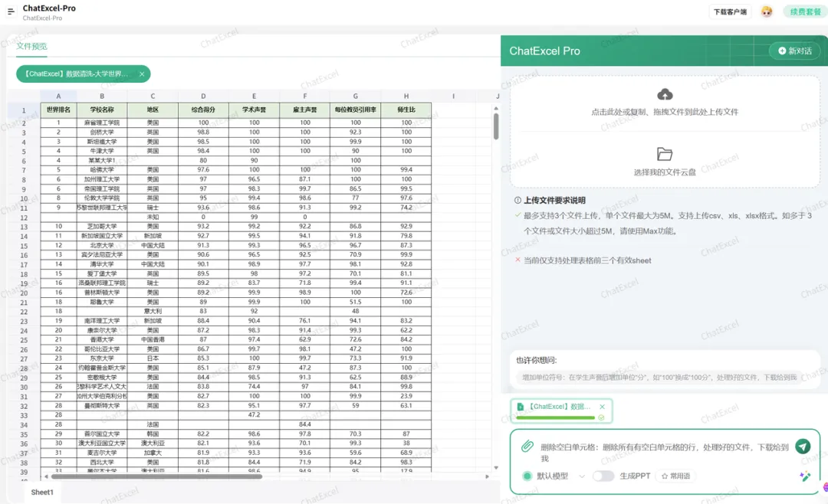Click the 北京大学 cell
828x504 pixels.
click(102, 245)
